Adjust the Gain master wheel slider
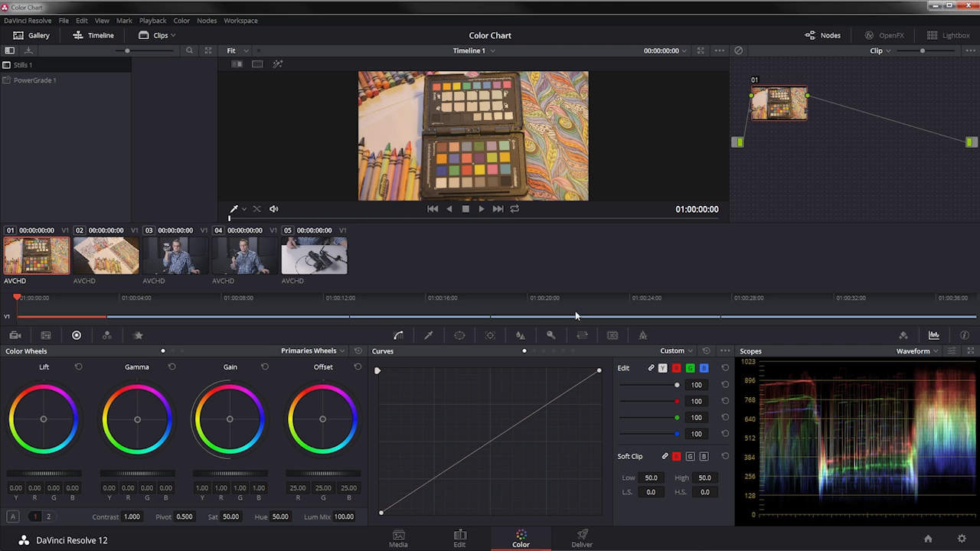This screenshot has width=980, height=551. [230, 473]
